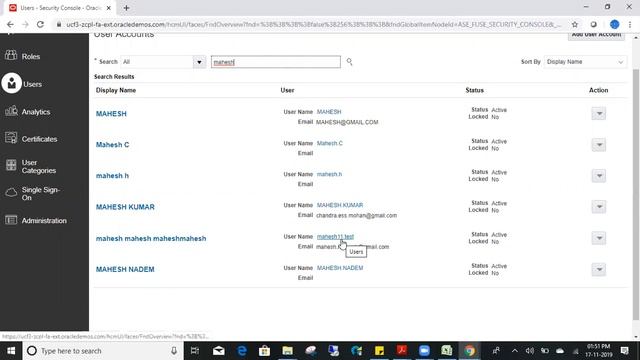Click the MAHESH@GMAIL.COM email text
640x360 pixels.
(x=347, y=122)
